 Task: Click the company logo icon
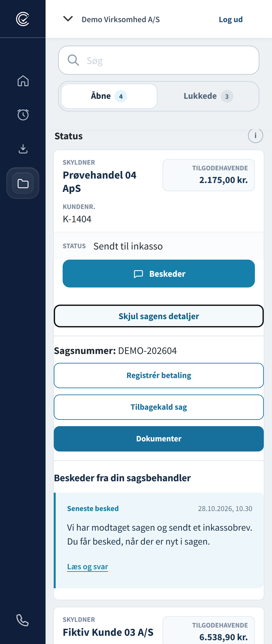[23, 19]
